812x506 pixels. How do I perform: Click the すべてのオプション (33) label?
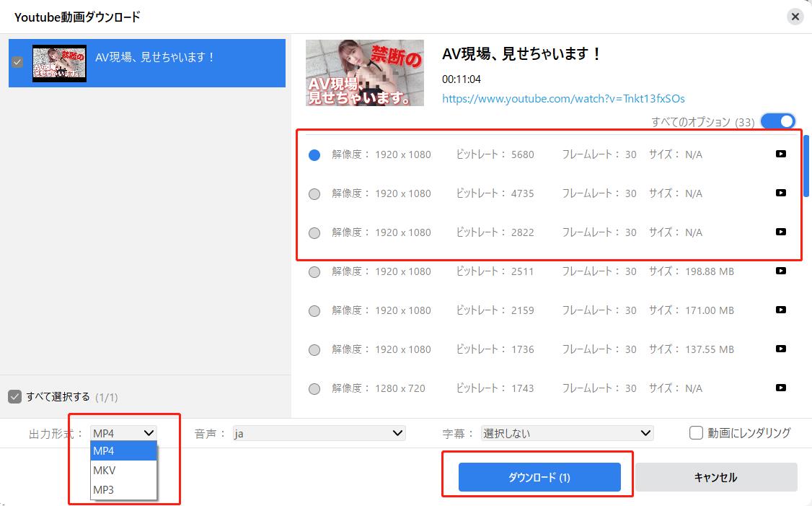click(x=702, y=122)
